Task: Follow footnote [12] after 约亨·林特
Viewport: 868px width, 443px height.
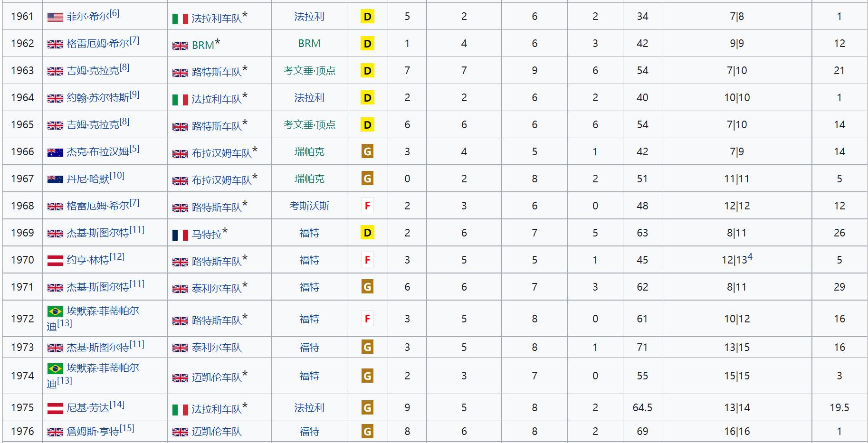Action: (117, 257)
